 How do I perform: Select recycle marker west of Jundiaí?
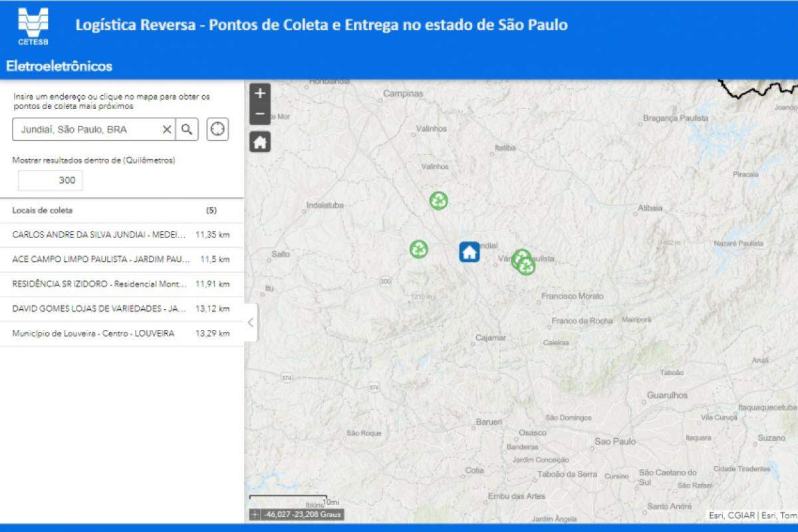point(419,249)
